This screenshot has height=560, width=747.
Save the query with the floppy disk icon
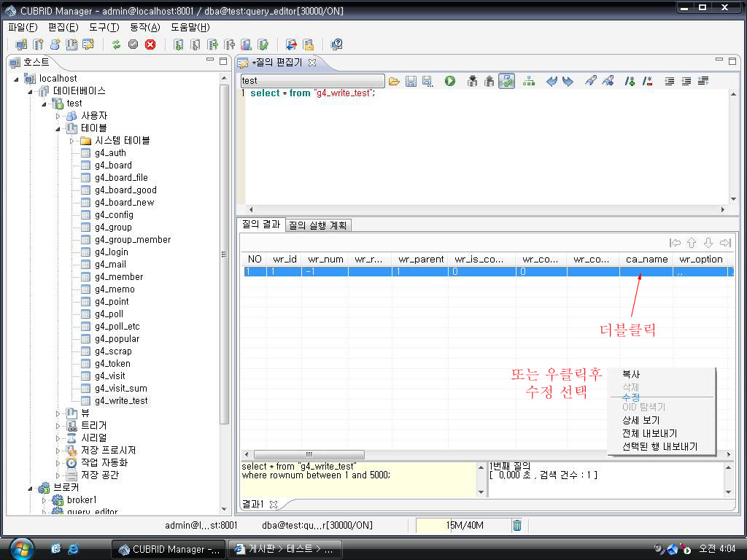click(x=411, y=81)
